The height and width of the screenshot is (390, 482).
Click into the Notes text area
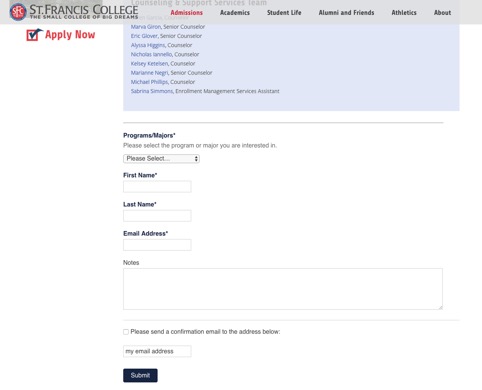click(283, 289)
